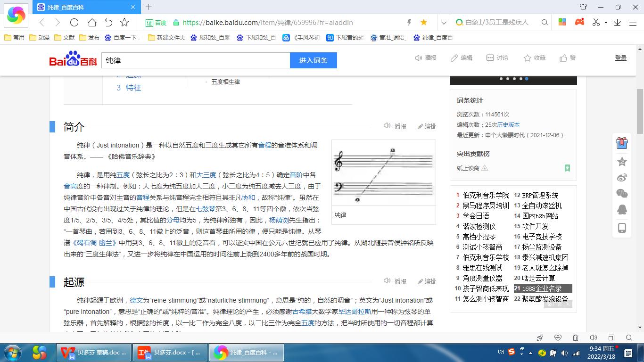Select the 纯律_百度百科 browser tab

[x=86, y=7]
